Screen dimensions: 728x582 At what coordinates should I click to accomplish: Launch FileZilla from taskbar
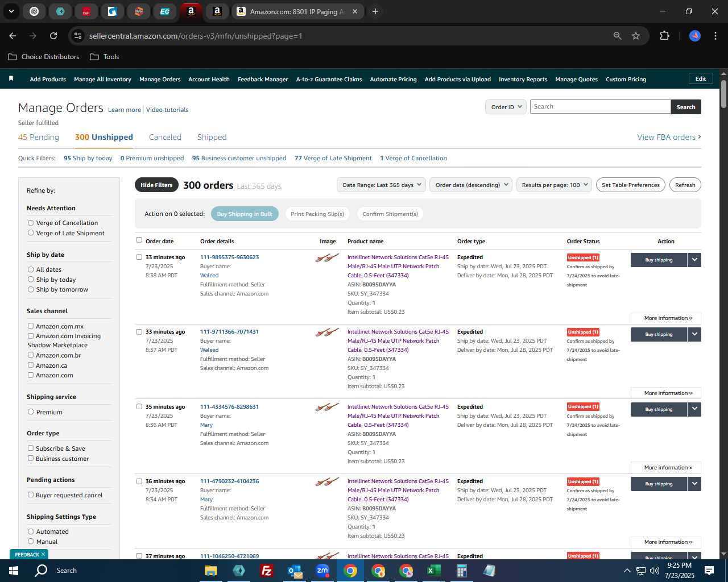tap(266, 571)
